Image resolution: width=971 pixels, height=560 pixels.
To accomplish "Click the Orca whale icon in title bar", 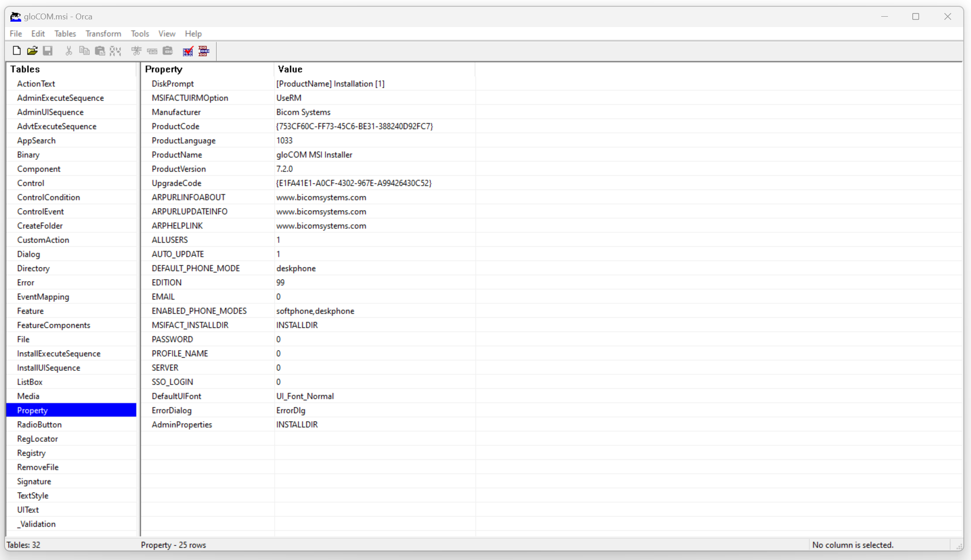I will tap(15, 17).
